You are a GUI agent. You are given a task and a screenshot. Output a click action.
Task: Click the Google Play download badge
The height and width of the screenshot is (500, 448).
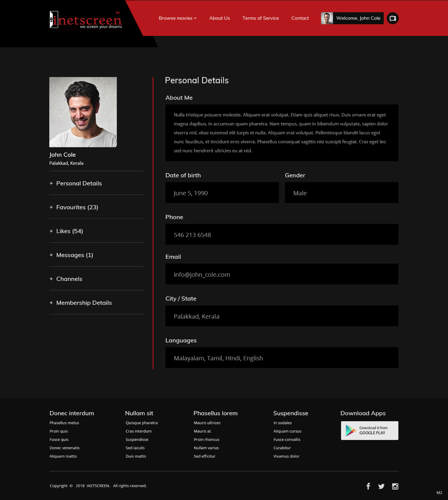coord(369,430)
